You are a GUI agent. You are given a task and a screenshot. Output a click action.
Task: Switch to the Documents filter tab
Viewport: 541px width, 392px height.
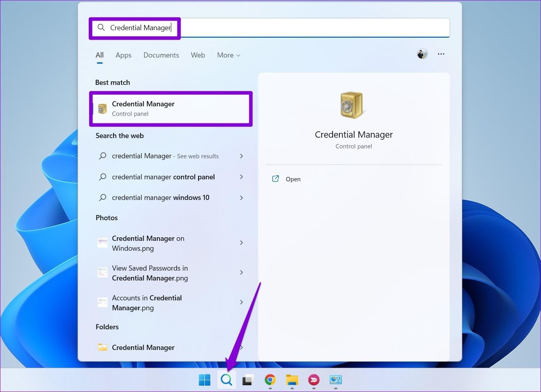[x=161, y=55]
